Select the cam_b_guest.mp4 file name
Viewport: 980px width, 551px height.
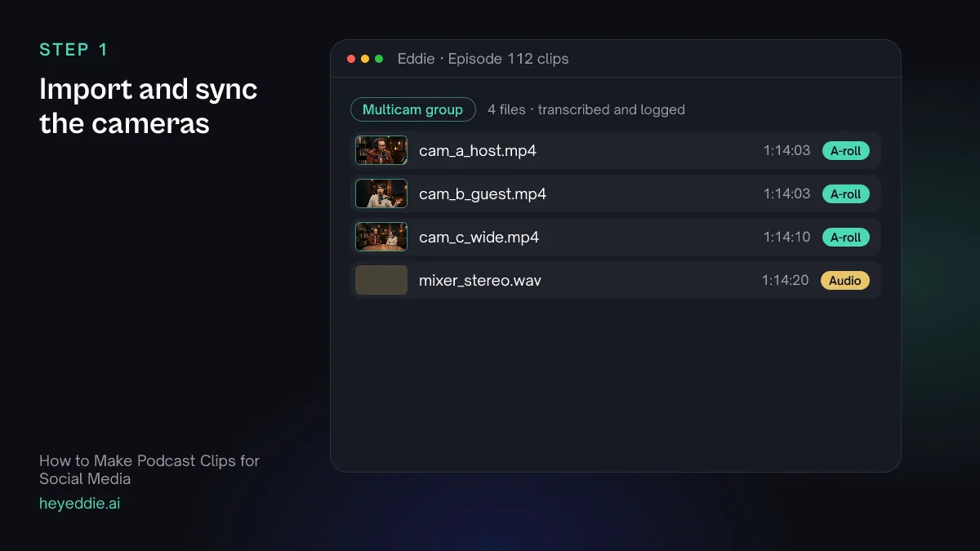tap(483, 194)
